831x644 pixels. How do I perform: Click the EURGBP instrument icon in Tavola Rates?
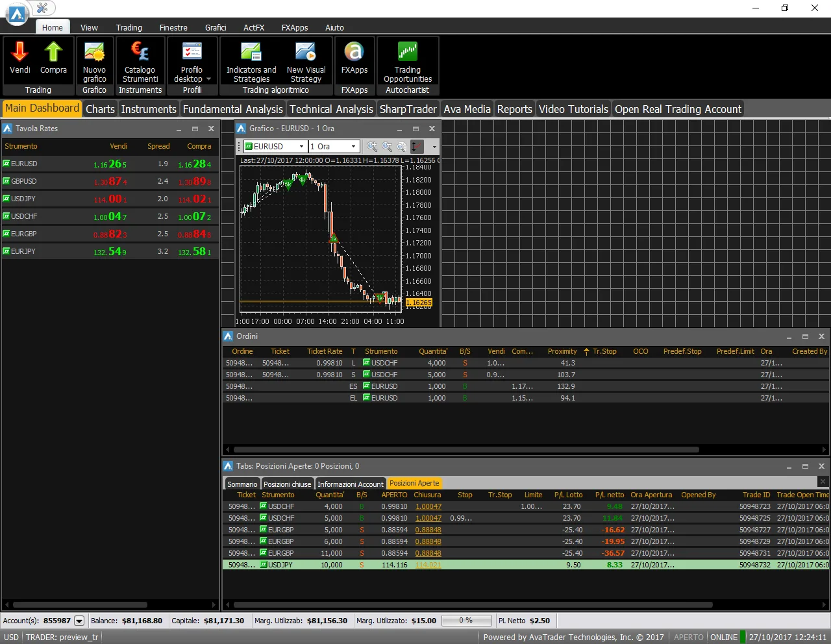coord(6,234)
